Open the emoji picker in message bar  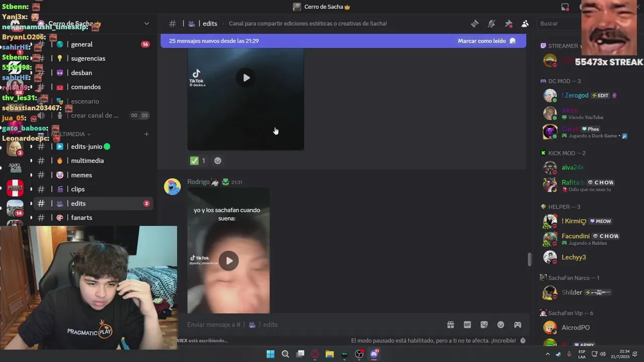point(501,325)
